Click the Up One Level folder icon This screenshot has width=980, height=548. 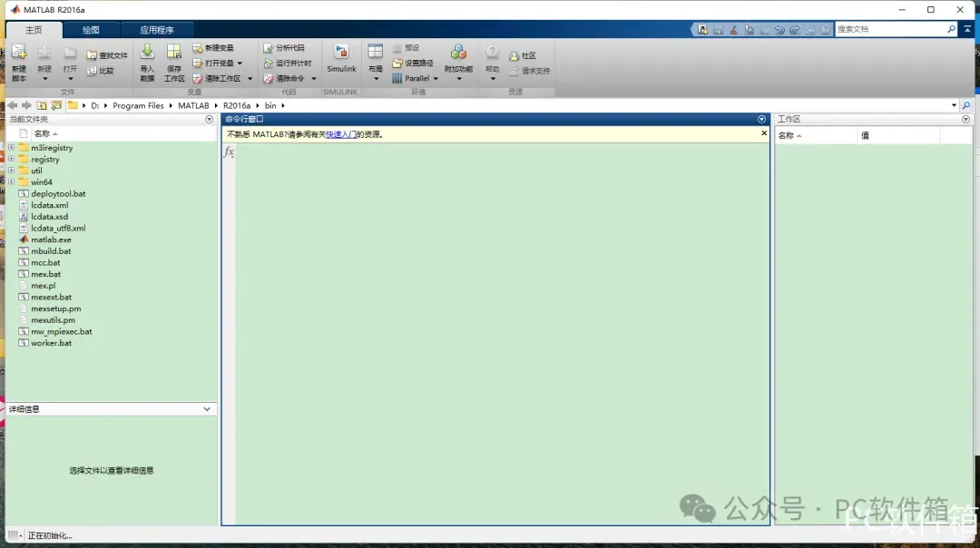point(41,105)
